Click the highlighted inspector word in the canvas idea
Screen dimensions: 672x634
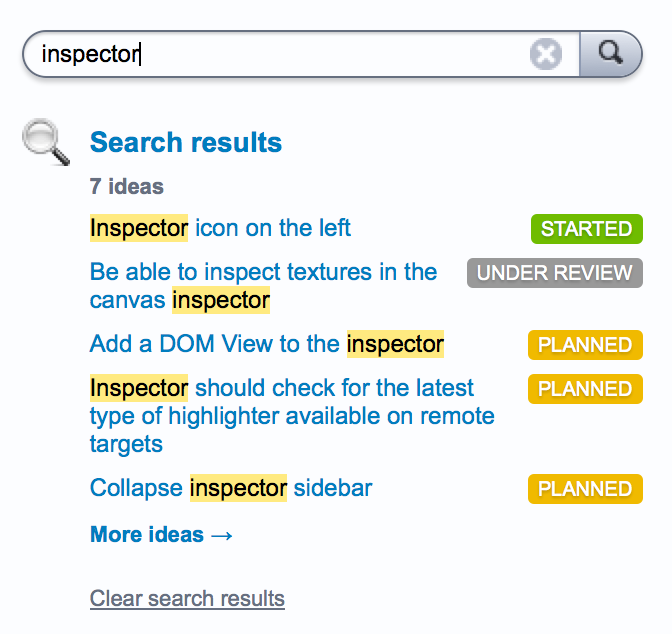pos(221,300)
